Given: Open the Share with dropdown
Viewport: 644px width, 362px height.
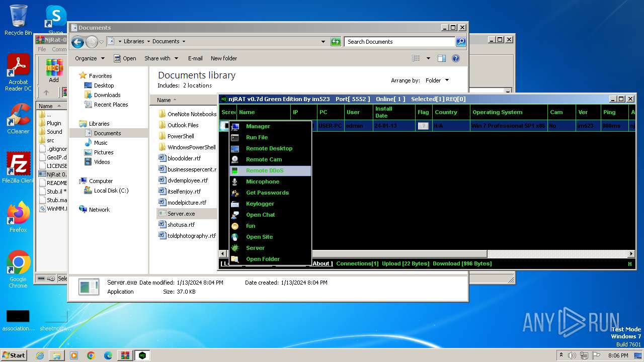Looking at the screenshot, I should coord(161,58).
